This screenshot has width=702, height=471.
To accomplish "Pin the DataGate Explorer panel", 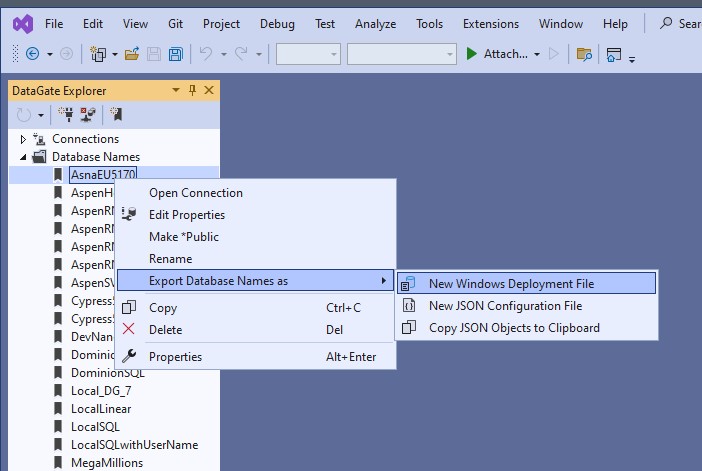I will pyautogui.click(x=193, y=90).
